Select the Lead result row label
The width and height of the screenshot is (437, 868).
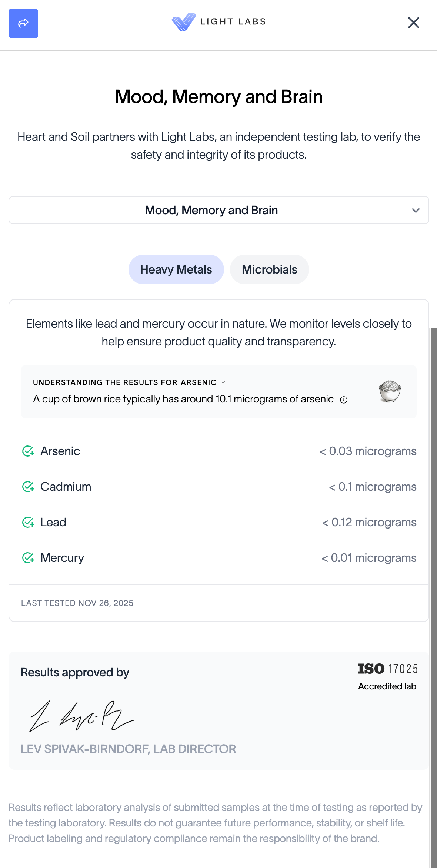coord(53,522)
